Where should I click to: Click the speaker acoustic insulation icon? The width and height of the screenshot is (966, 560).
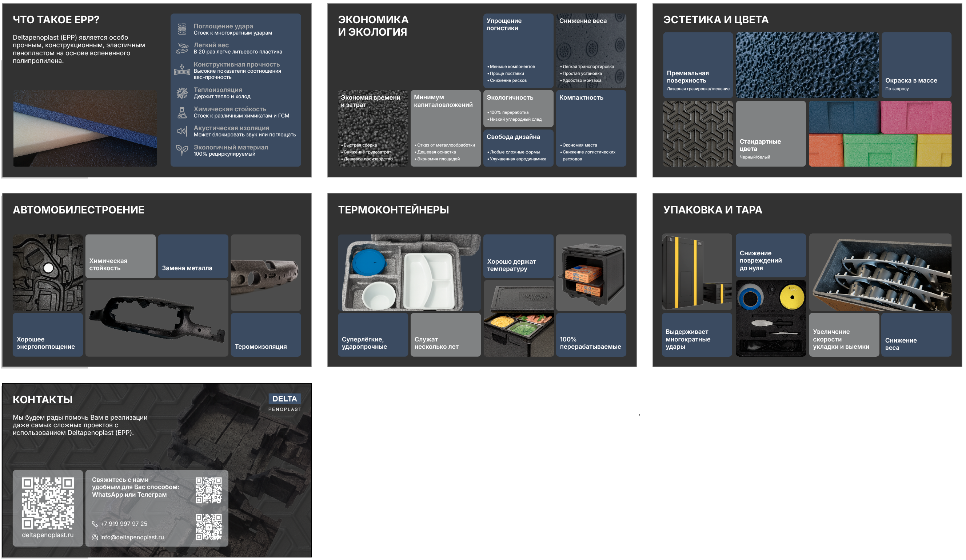tap(182, 132)
